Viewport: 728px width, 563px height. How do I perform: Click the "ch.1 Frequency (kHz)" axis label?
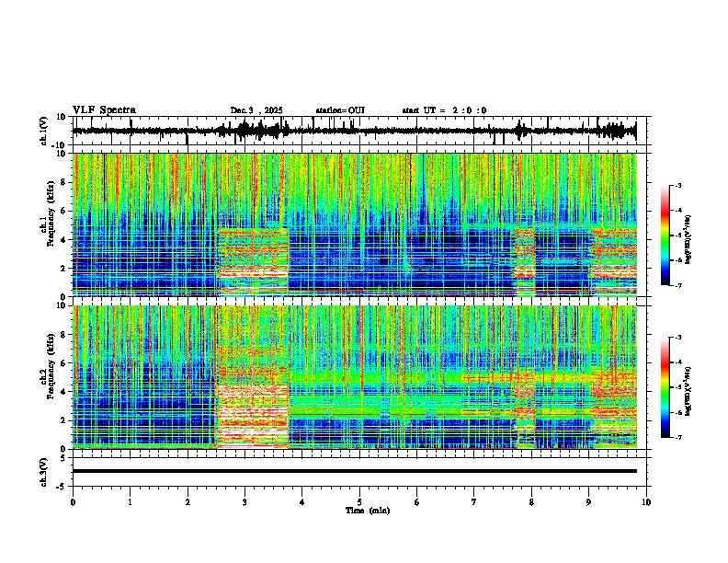pyautogui.click(x=47, y=213)
